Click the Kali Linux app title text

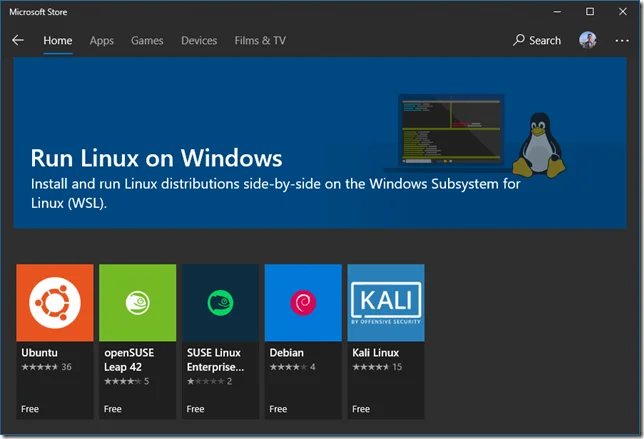coord(375,353)
